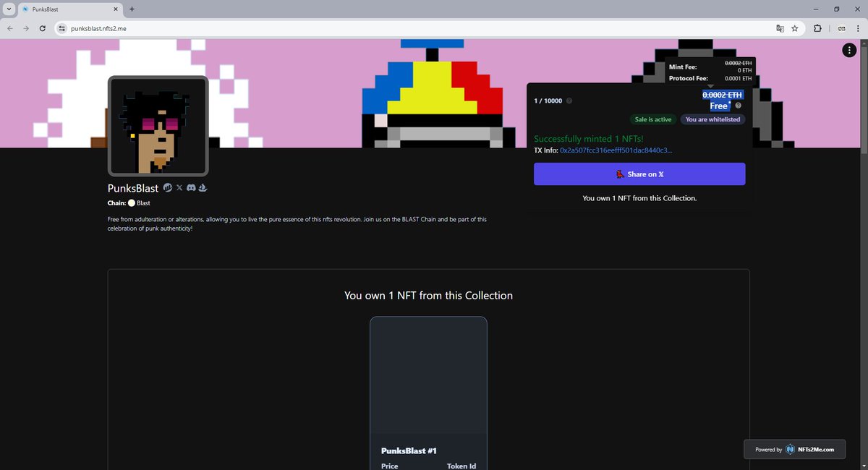Click the Token Id label on the NFT card
This screenshot has height=470, width=868.
pos(461,466)
